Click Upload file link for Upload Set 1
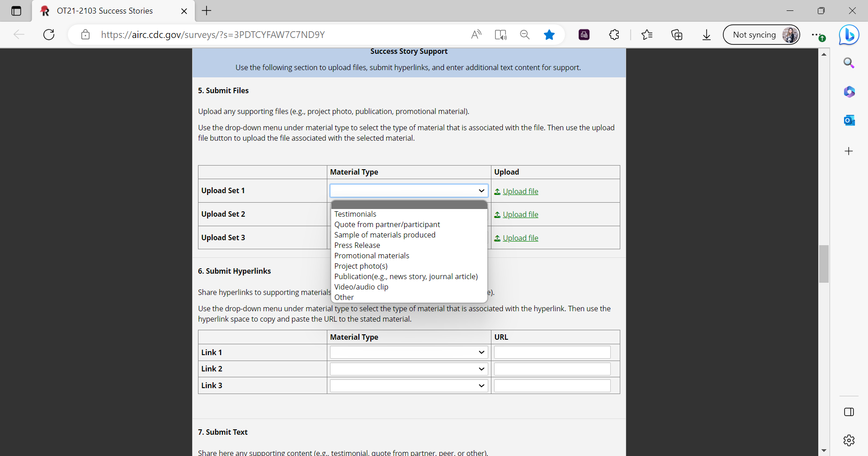This screenshot has height=456, width=868. pos(520,191)
